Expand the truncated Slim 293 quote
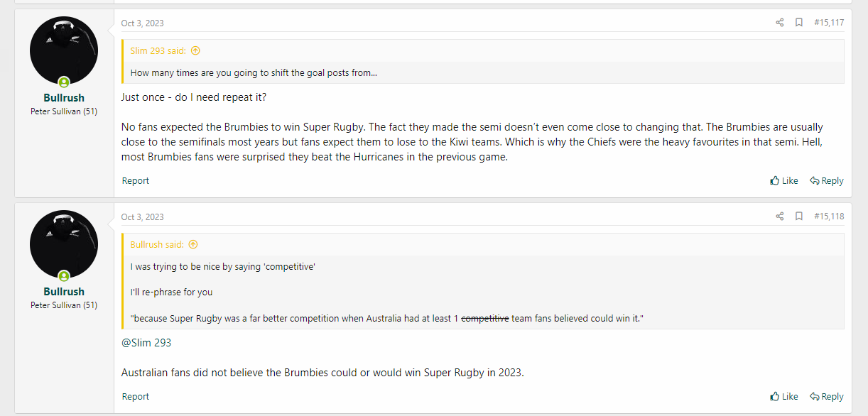Image resolution: width=868 pixels, height=416 pixels. pyautogui.click(x=484, y=72)
